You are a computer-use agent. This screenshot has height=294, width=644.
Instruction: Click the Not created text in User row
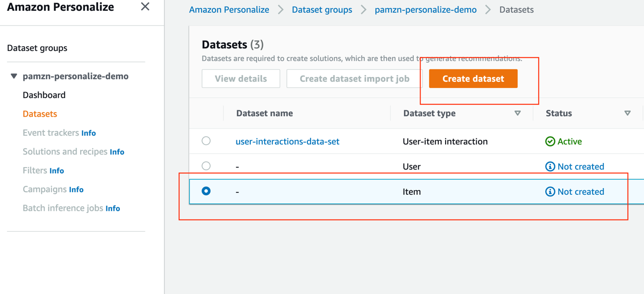(581, 167)
